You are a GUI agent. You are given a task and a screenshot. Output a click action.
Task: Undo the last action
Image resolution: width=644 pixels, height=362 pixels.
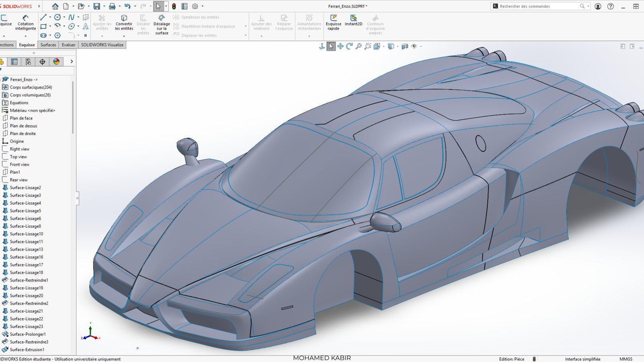128,6
